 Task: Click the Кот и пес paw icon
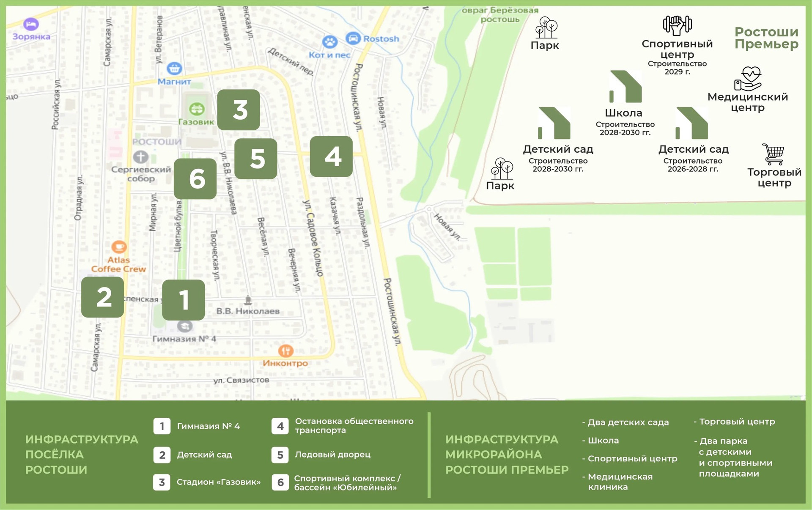click(330, 42)
